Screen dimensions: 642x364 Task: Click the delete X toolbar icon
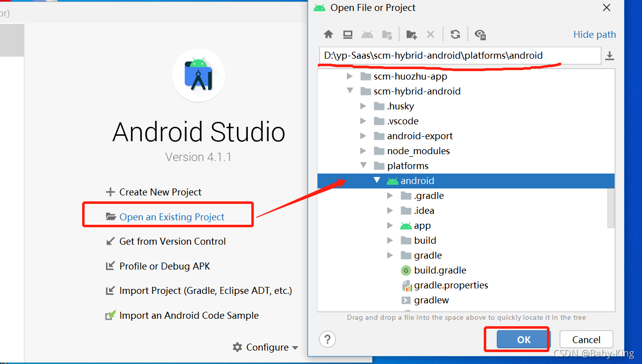coord(430,34)
